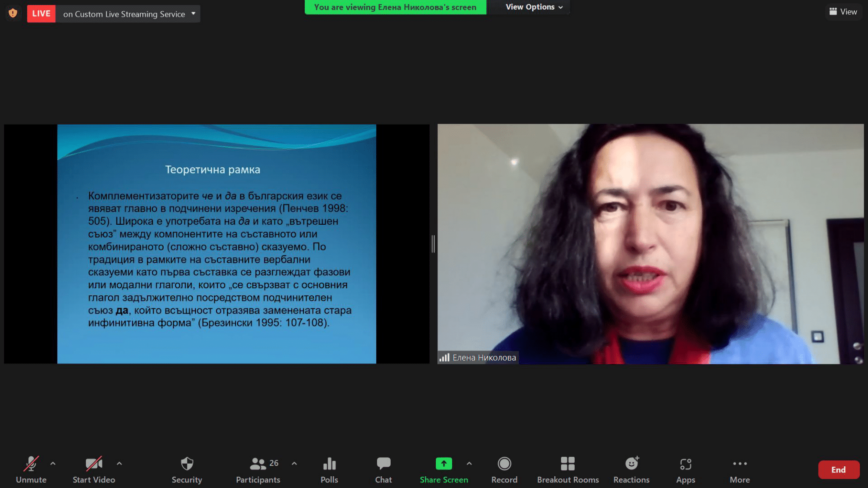This screenshot has height=488, width=868.
Task: Expand audio options arrow next to Unmute
Action: (53, 463)
